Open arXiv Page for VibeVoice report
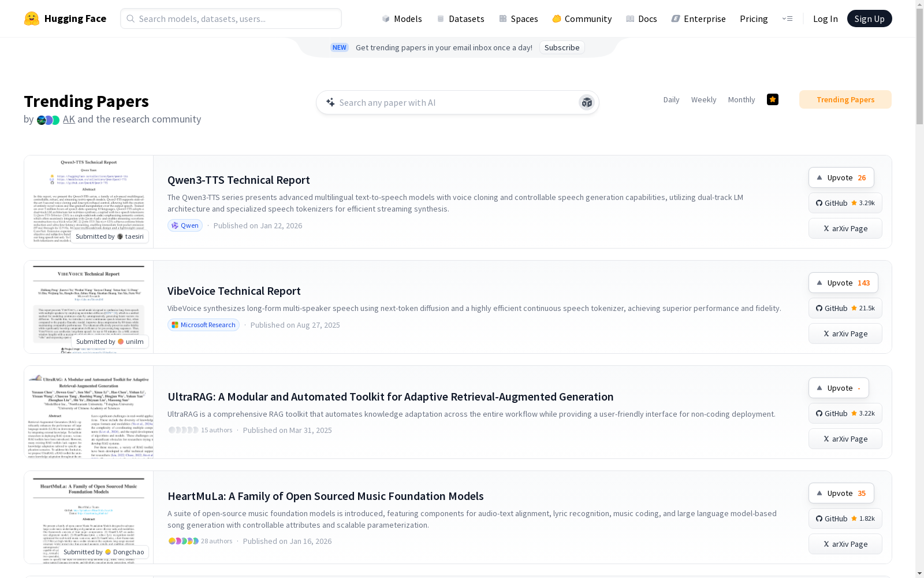Screen dimensions: 924x578 coord(845,334)
